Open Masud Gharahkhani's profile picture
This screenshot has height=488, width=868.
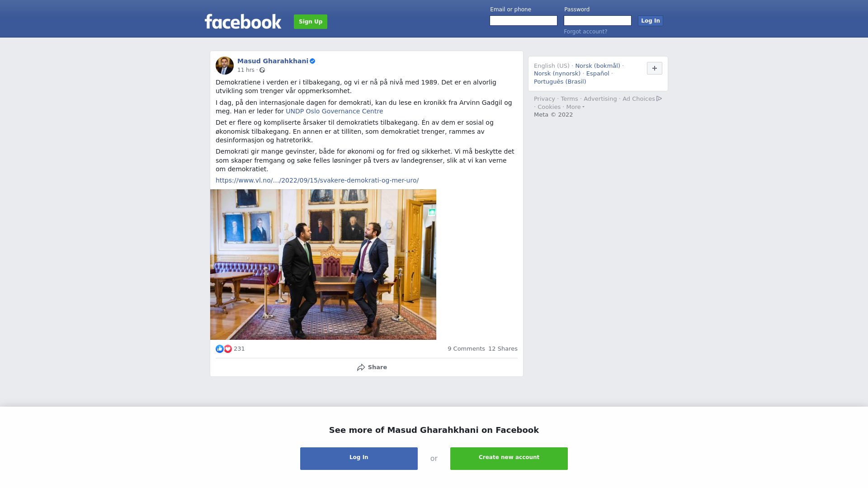tap(225, 66)
